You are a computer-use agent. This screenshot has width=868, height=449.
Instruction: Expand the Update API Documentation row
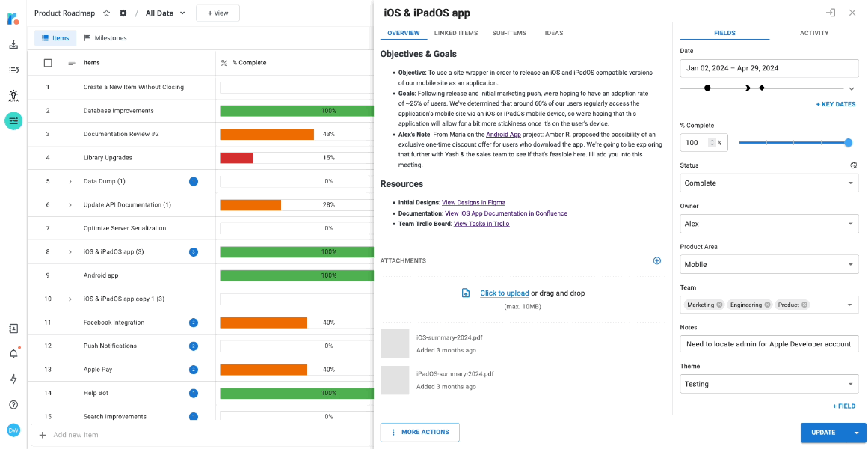coord(70,205)
